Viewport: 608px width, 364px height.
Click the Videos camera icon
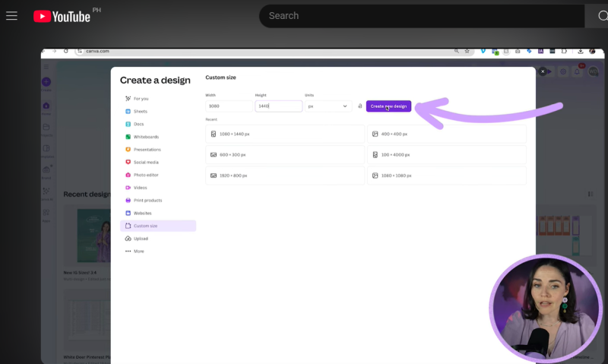tap(128, 188)
